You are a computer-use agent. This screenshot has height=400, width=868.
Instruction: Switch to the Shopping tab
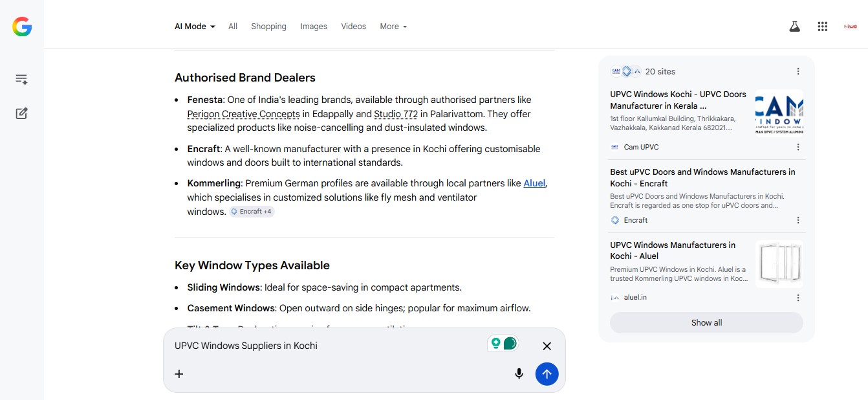(268, 27)
